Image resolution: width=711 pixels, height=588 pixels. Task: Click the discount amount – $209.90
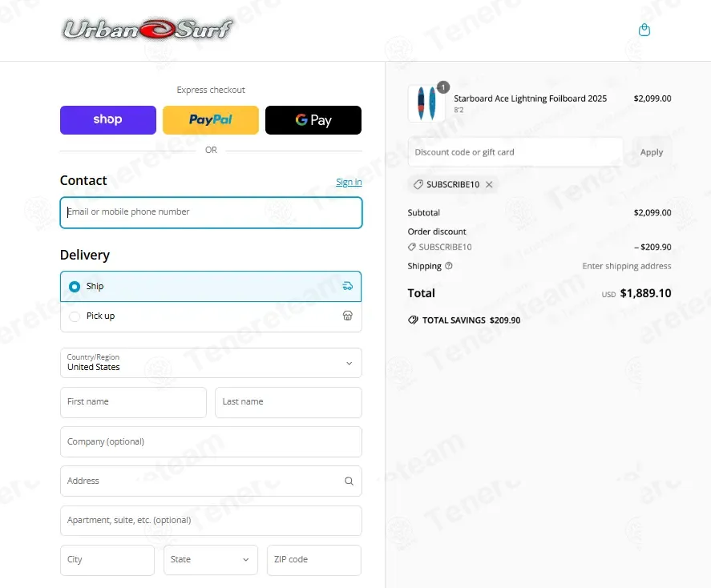652,247
